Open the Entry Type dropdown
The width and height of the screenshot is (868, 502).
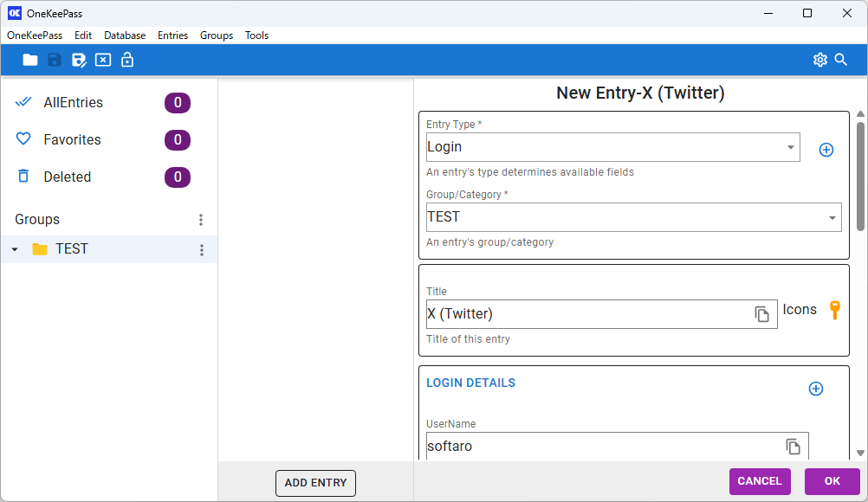(x=790, y=147)
